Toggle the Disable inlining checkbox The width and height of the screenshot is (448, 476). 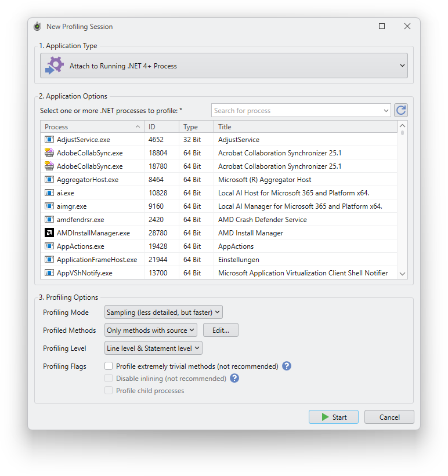click(x=109, y=379)
